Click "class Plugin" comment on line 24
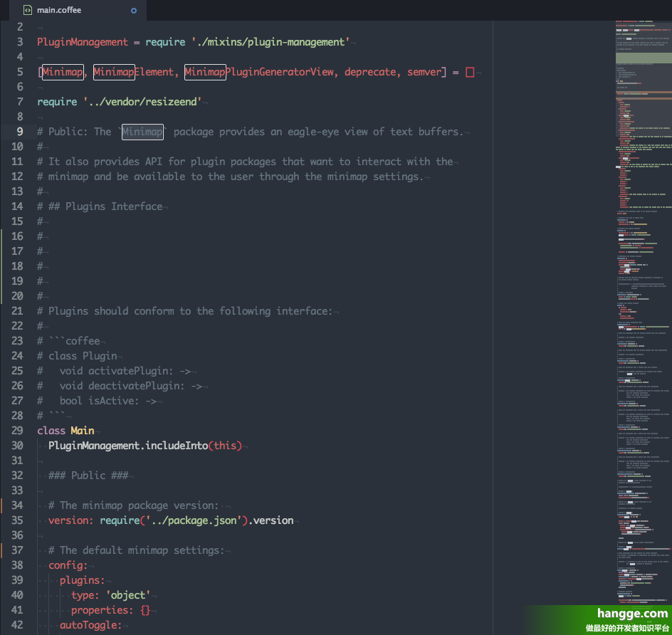The height and width of the screenshot is (635, 672). tap(83, 356)
